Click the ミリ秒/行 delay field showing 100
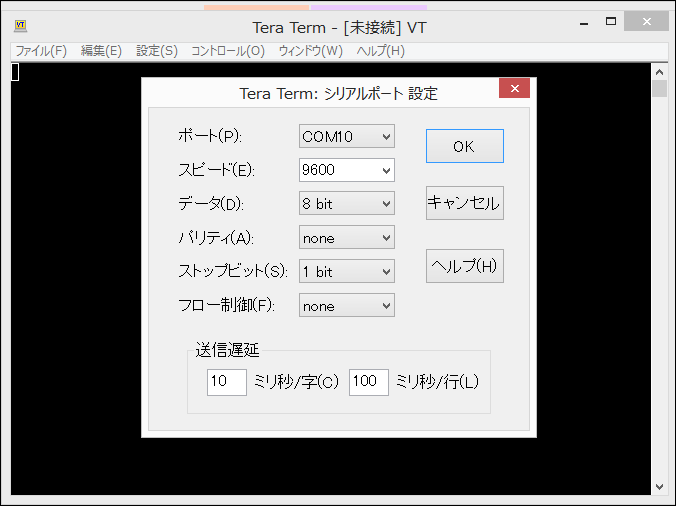 pyautogui.click(x=369, y=382)
